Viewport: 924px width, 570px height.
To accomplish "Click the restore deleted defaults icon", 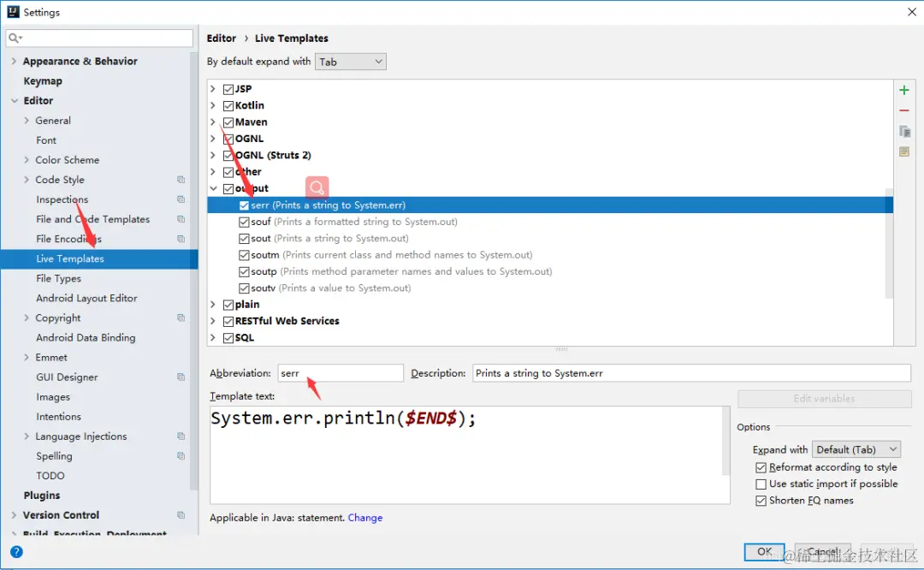I will click(904, 151).
